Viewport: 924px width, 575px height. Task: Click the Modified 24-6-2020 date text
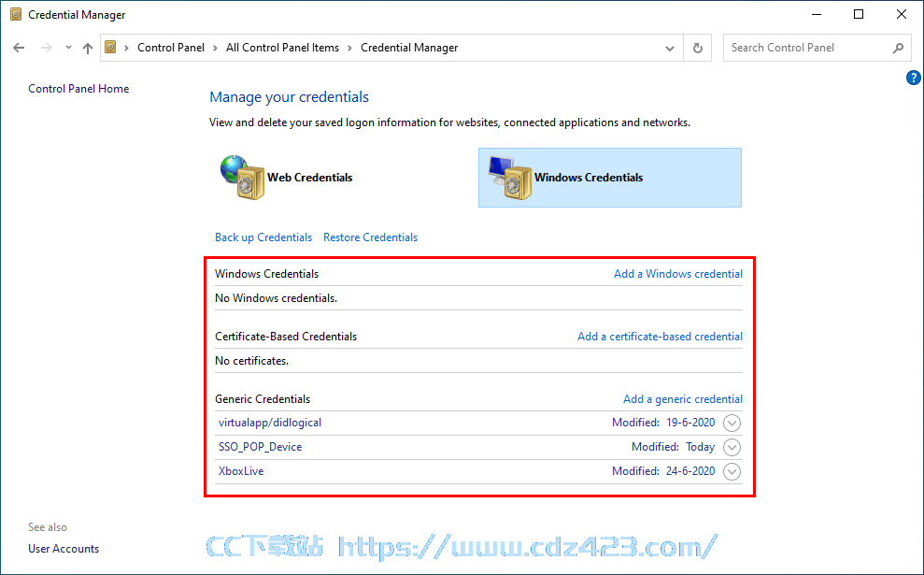(663, 471)
